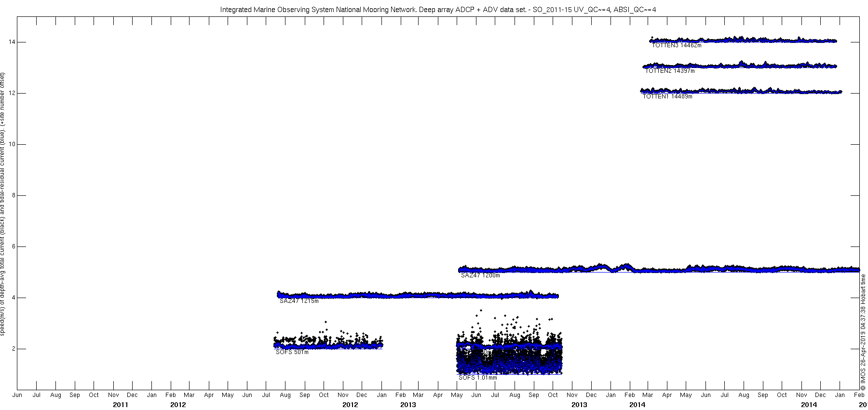Click the 2011 year label on time axis
This screenshot has width=868, height=410.
(x=121, y=405)
